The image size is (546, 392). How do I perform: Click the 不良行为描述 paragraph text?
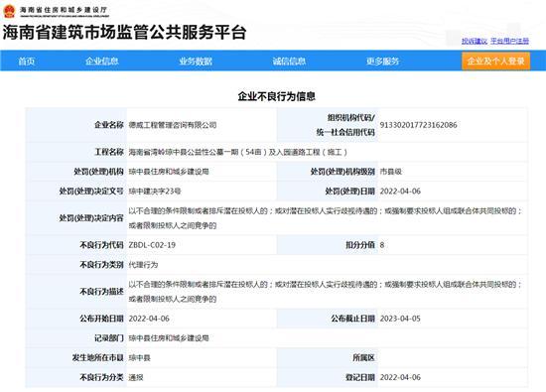point(326,292)
